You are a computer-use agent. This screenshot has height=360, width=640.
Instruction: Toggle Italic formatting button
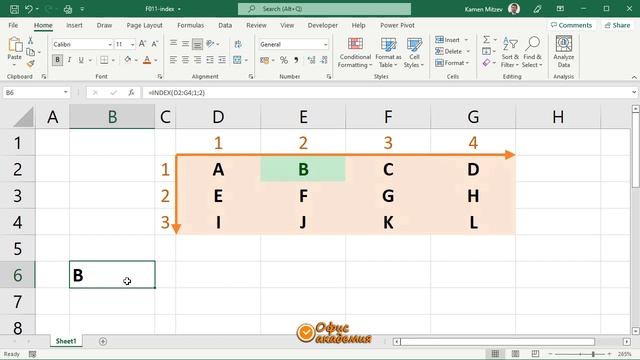69,60
